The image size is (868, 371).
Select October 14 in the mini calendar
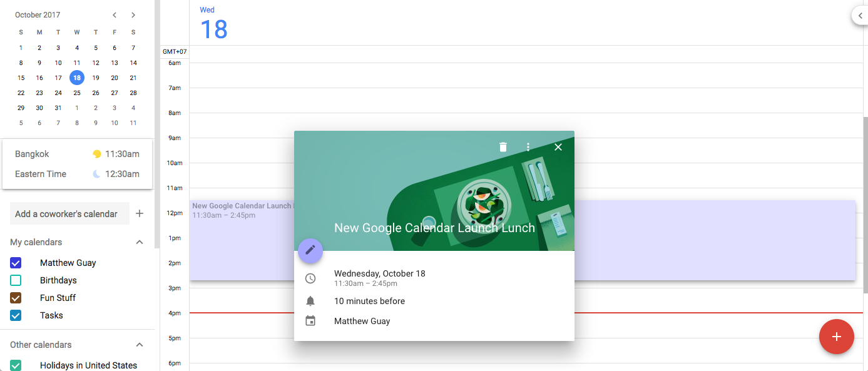point(133,63)
